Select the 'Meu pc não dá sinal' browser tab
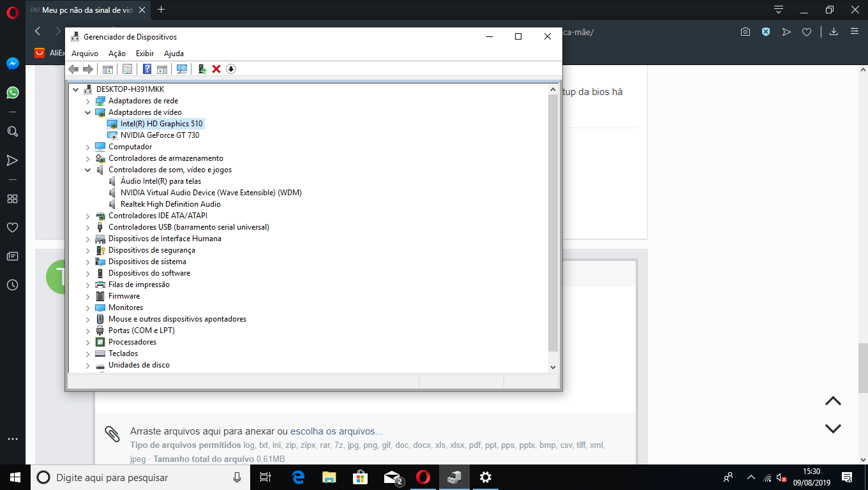This screenshot has width=868, height=490. (x=89, y=10)
